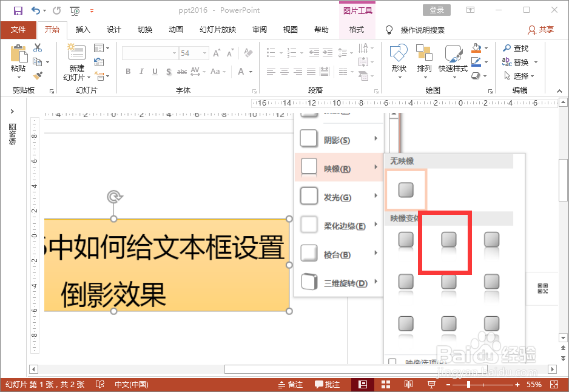Apply text shadow with S icon

pos(169,72)
